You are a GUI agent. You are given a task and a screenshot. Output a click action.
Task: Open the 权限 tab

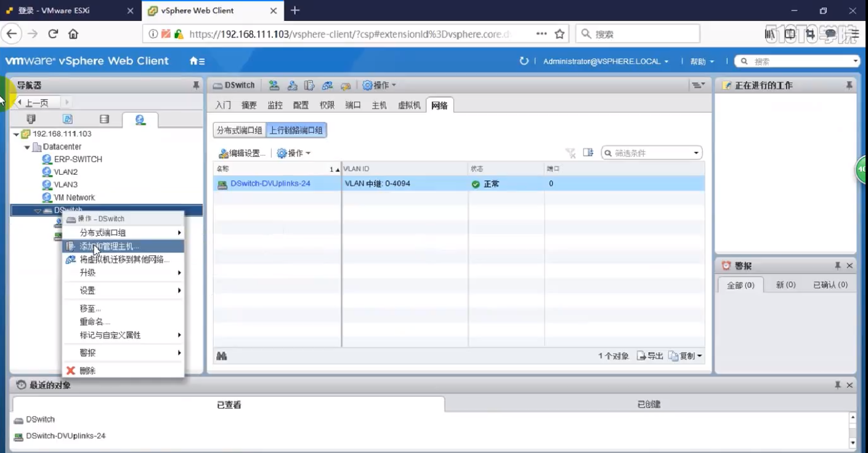(327, 105)
